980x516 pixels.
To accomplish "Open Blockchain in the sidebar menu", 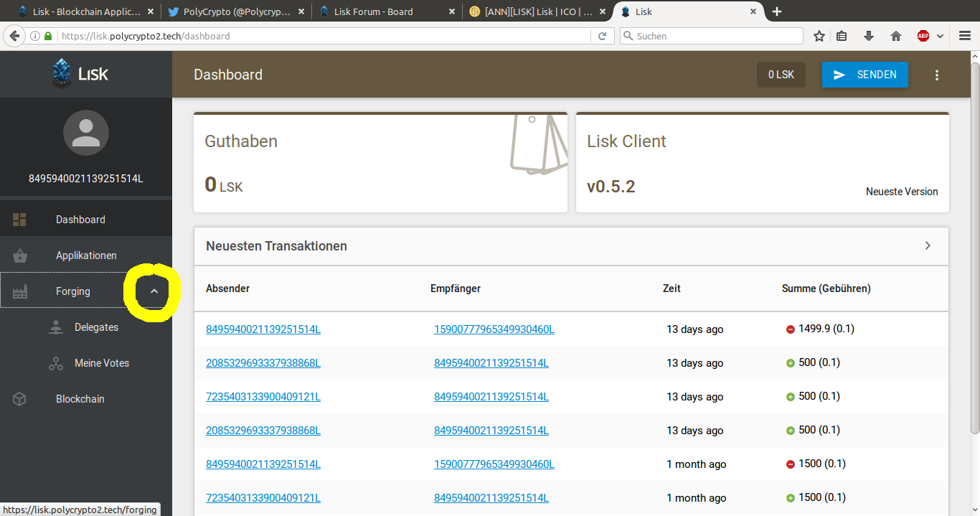I will pos(86,399).
